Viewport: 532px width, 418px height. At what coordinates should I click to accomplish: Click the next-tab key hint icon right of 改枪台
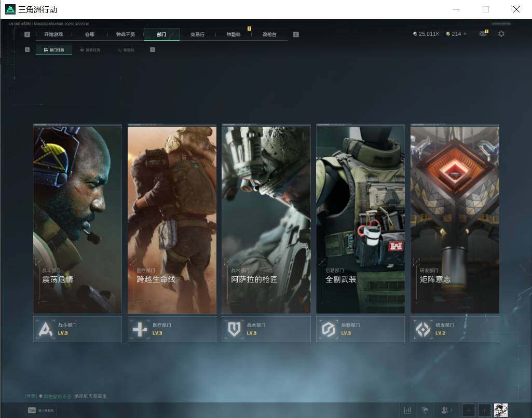pos(296,34)
